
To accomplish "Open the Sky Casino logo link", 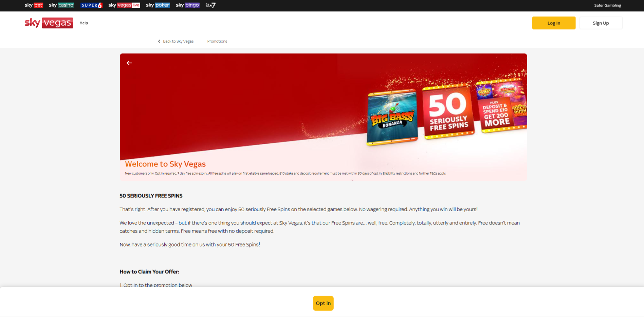I will (x=61, y=5).
